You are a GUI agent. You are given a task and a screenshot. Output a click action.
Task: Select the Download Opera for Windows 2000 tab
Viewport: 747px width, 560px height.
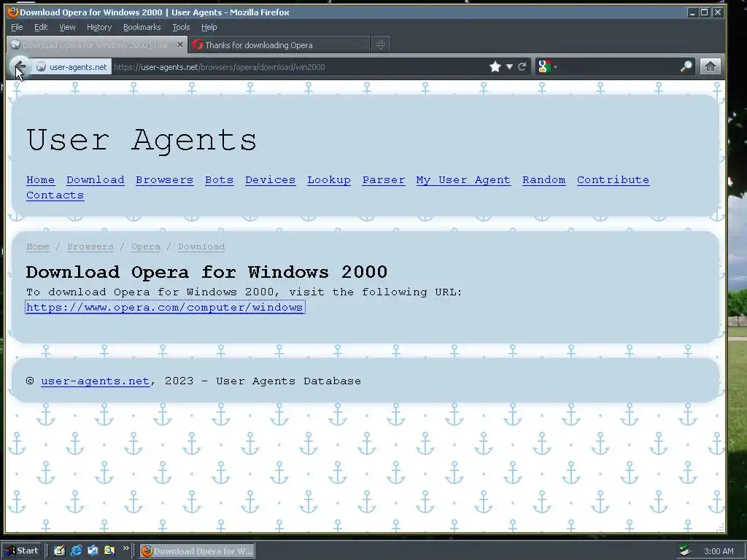tap(97, 44)
